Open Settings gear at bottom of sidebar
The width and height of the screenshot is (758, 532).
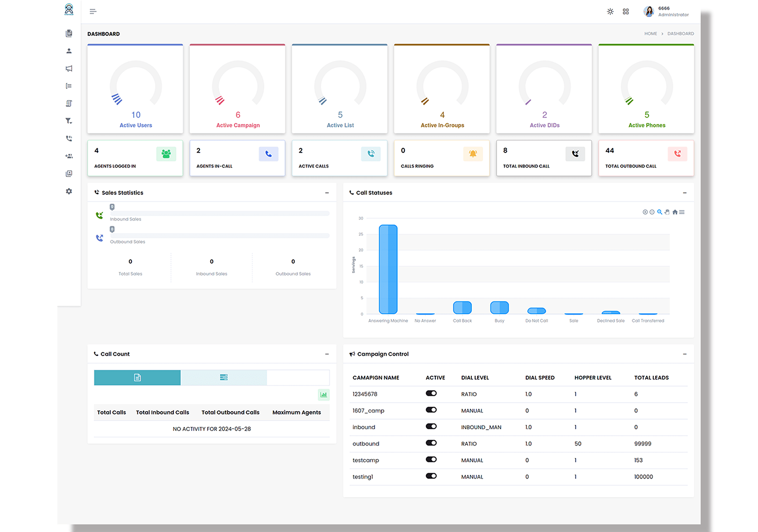(x=69, y=191)
